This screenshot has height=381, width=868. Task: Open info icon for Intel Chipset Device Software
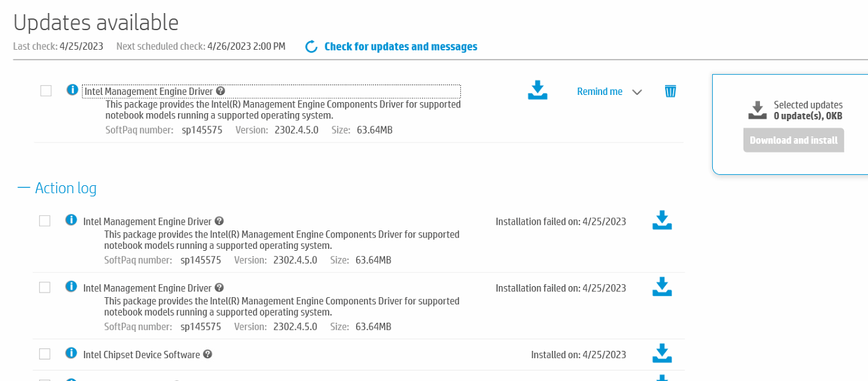tap(71, 353)
